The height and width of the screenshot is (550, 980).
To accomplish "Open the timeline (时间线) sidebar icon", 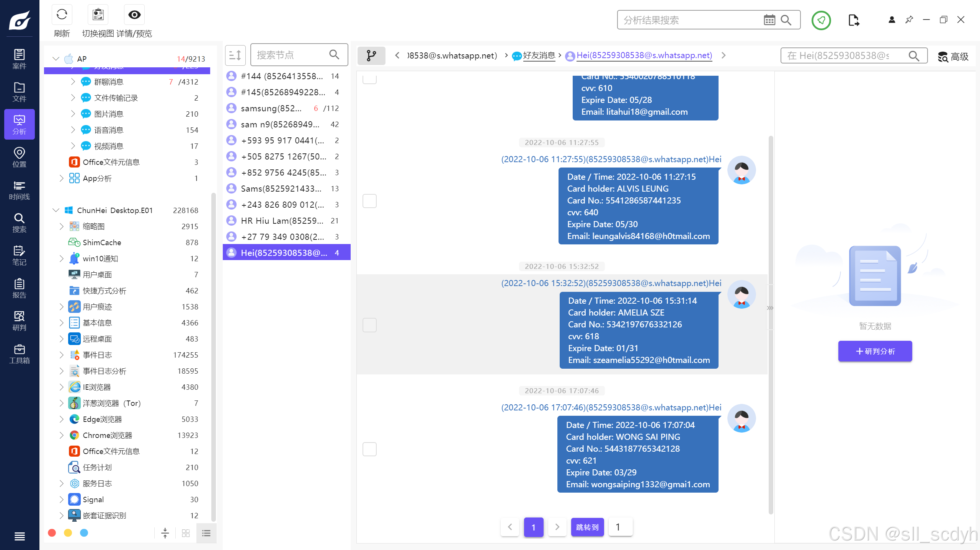I will click(19, 190).
